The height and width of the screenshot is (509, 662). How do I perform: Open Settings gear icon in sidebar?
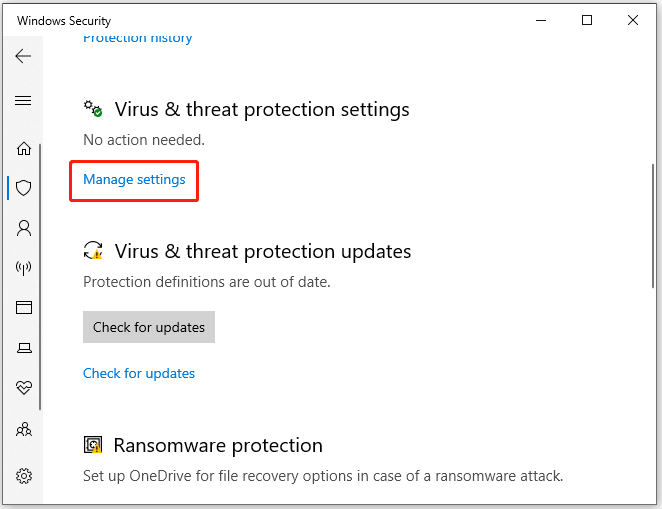(x=24, y=476)
